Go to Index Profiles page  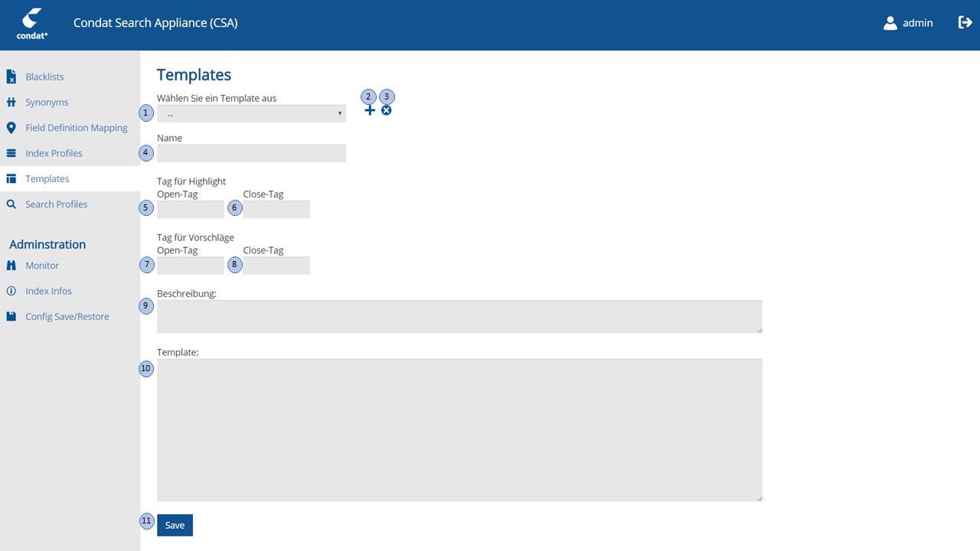(54, 153)
